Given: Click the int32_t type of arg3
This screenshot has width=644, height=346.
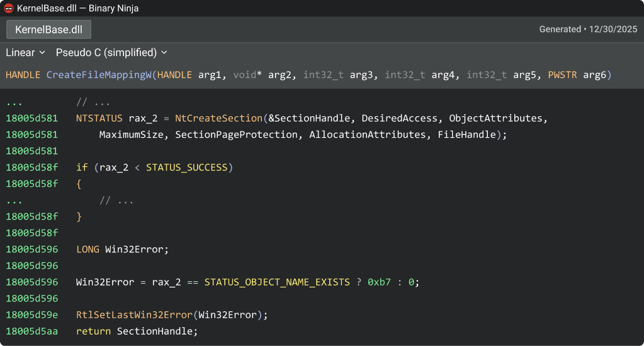Looking at the screenshot, I should pos(323,75).
